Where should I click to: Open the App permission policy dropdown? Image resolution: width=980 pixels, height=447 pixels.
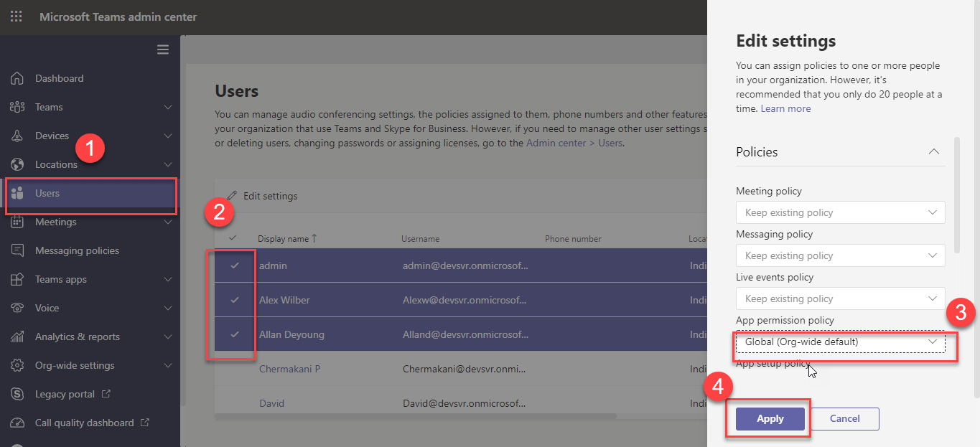[840, 342]
